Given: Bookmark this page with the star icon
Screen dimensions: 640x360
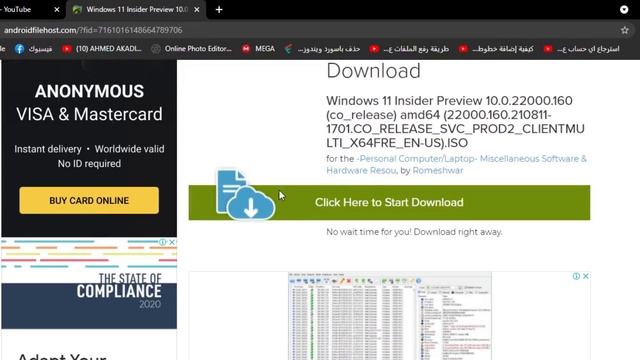Looking at the screenshot, I should coord(624,30).
